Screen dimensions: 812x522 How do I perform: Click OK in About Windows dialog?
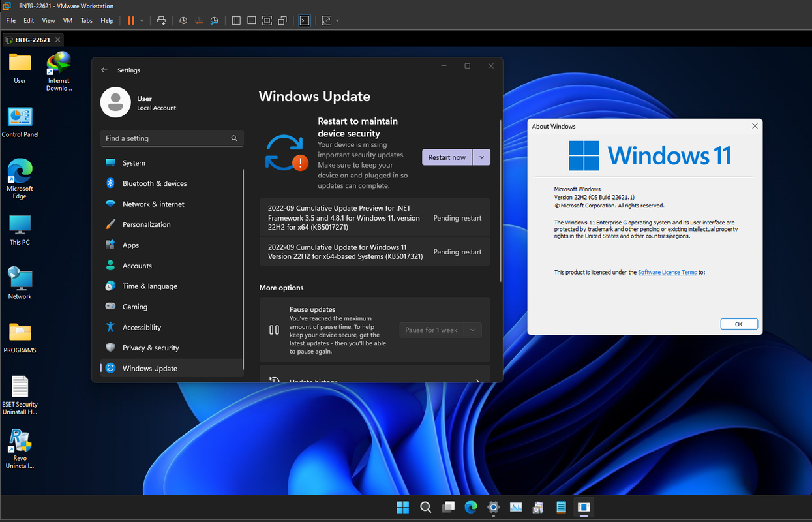tap(739, 324)
